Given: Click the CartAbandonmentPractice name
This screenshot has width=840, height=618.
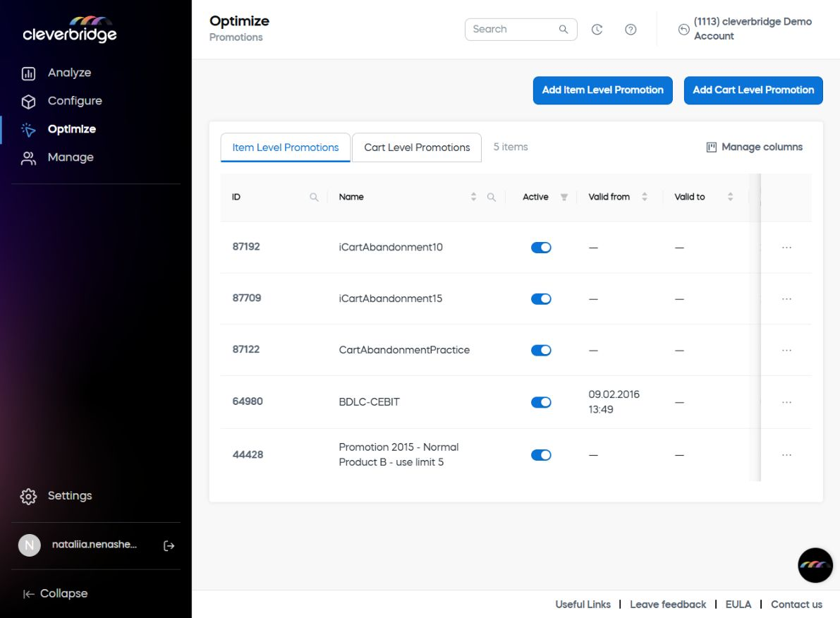Looking at the screenshot, I should tap(404, 350).
